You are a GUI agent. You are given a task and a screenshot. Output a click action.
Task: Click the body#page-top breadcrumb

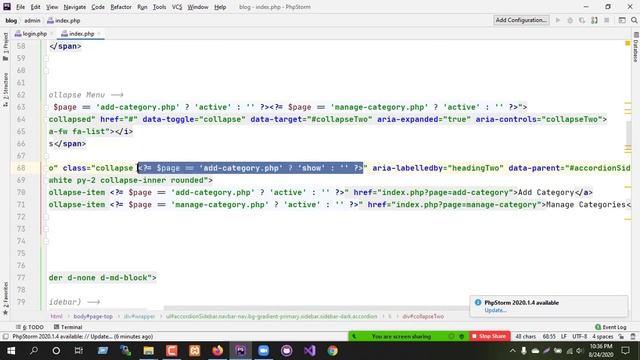coord(93,316)
